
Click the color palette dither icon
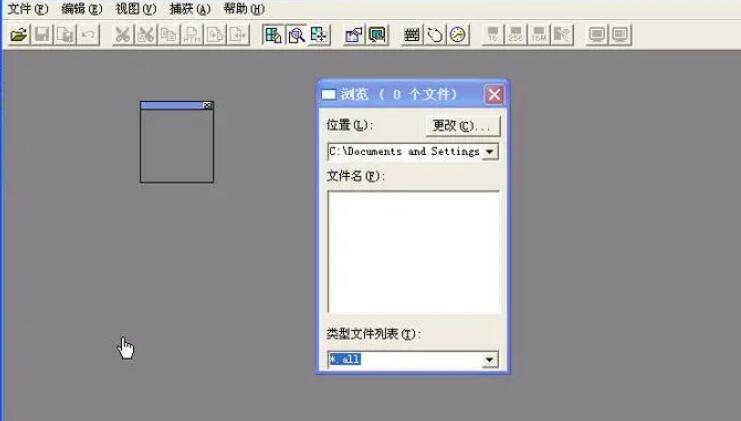[x=562, y=35]
